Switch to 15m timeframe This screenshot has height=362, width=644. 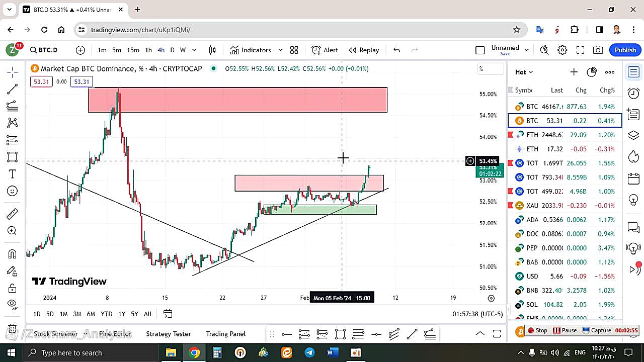point(133,50)
